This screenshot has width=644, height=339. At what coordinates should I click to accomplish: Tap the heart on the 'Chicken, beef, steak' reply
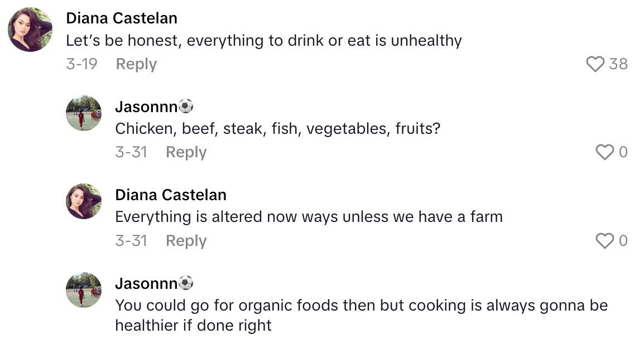[604, 152]
